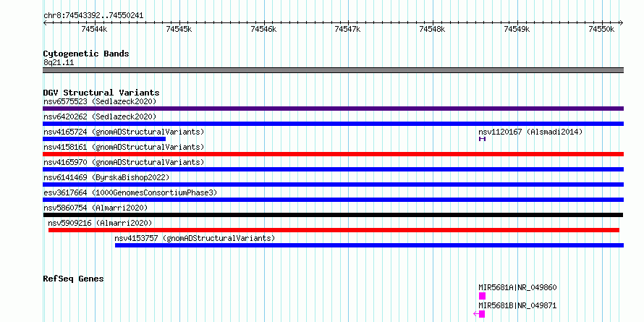The height and width of the screenshot is (322, 644).
Task: Click the nsv1120167 (Alsmadi2014) label
Action: coord(530,132)
